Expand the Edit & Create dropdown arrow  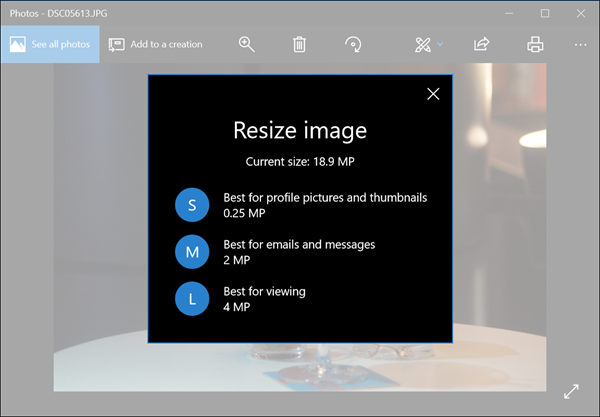[440, 44]
